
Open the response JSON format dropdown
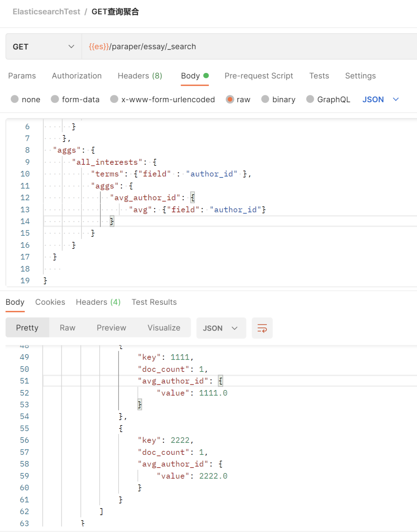[x=221, y=328]
